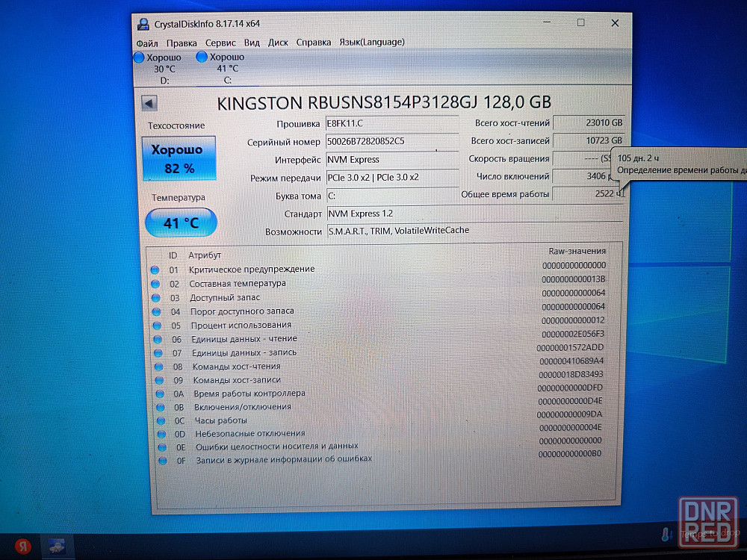
Task: Click the features field with S.M.A.R.T., TRIM
Action: click(475, 231)
